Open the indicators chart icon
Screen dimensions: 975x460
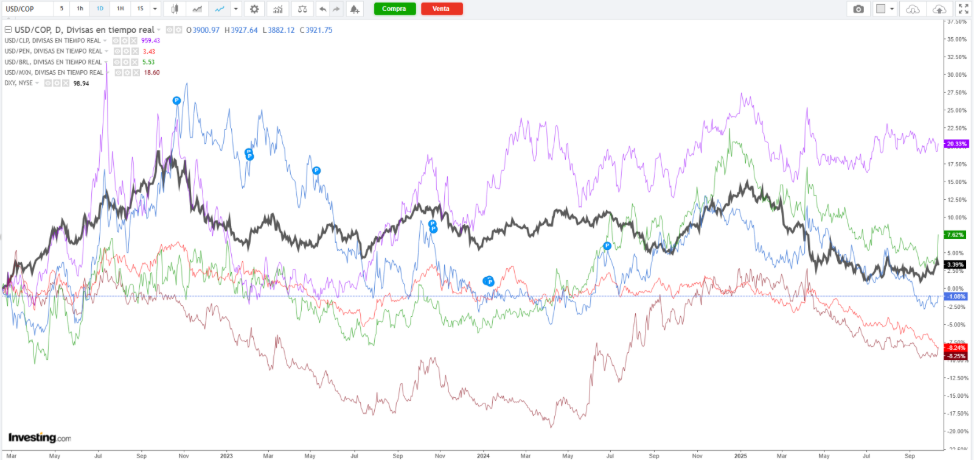coord(277,9)
